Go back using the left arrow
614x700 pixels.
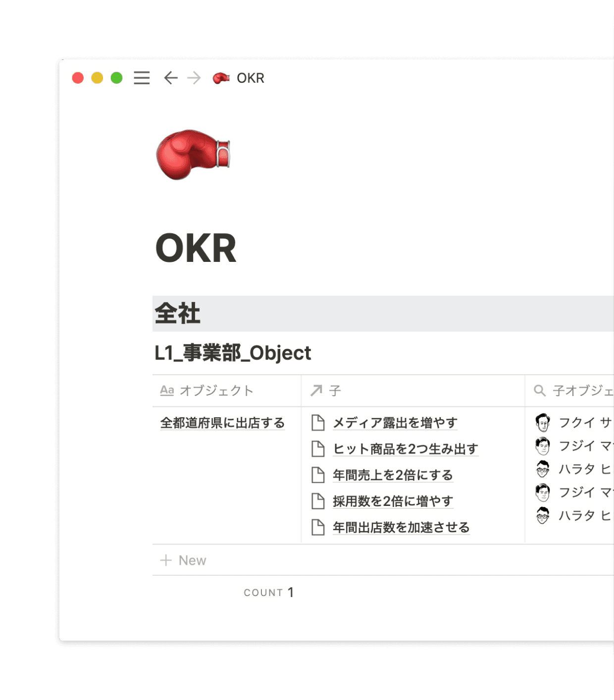171,78
